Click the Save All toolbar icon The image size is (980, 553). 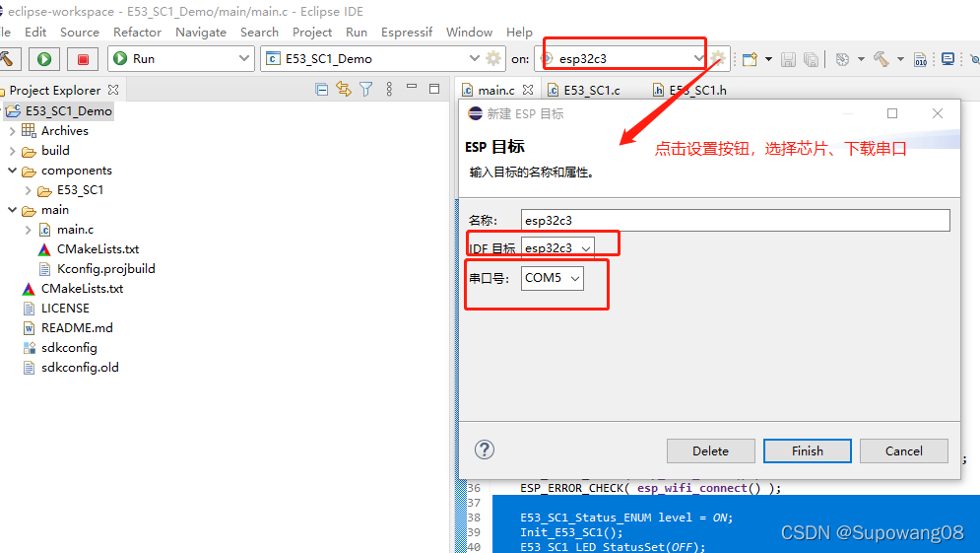tap(811, 59)
